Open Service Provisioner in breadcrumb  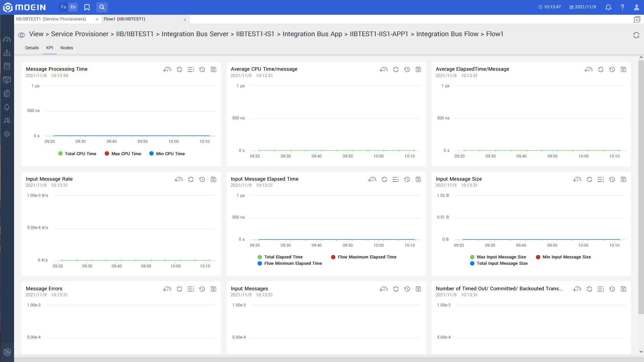click(80, 34)
